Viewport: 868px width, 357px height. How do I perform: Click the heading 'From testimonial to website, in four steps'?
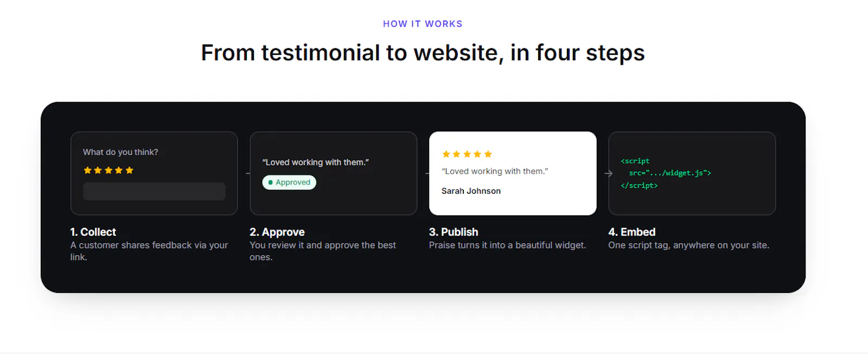pyautogui.click(x=423, y=53)
